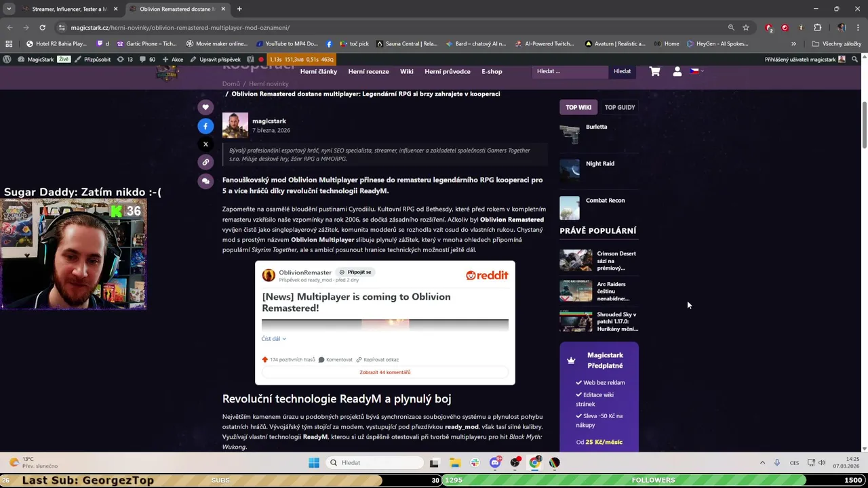Click the heart like icon beside article
The image size is (868, 488).
click(205, 107)
